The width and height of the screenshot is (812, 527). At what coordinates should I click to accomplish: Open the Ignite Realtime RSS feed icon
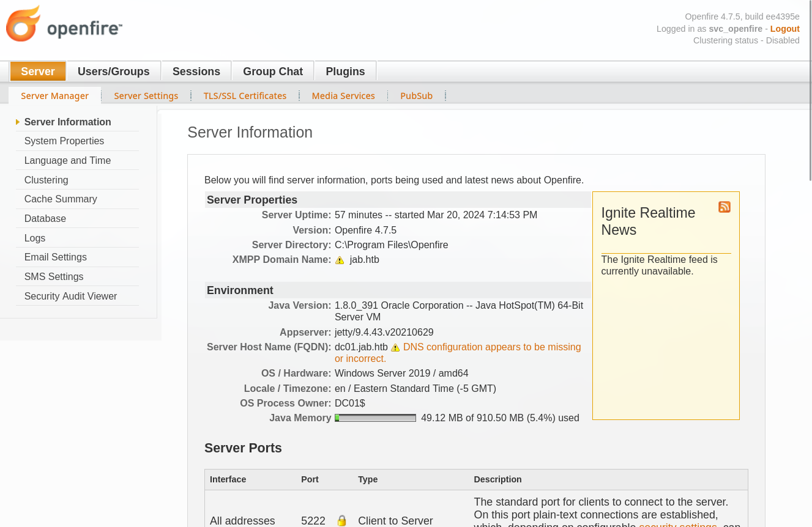coord(724,207)
